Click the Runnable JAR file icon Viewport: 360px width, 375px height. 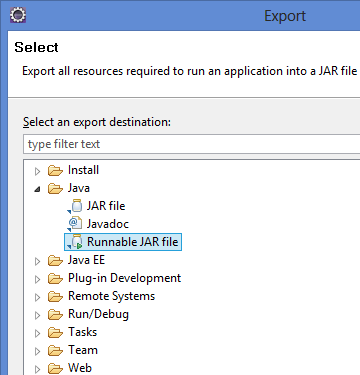76,242
